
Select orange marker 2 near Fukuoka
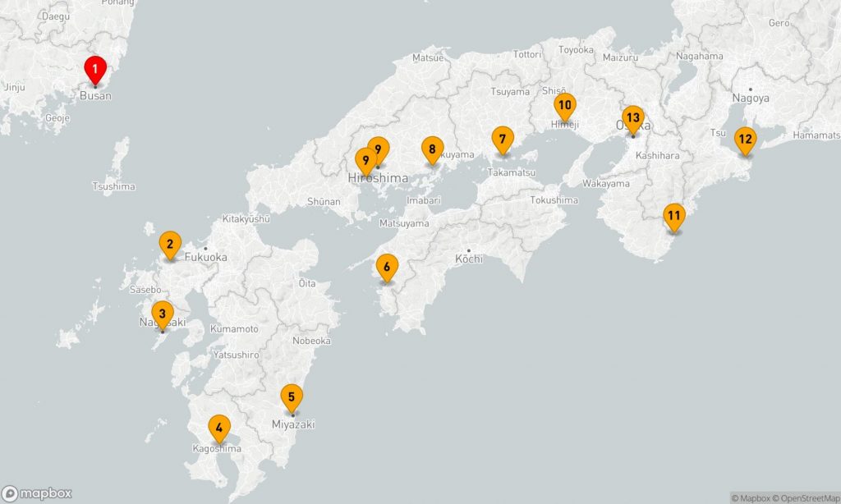[169, 244]
